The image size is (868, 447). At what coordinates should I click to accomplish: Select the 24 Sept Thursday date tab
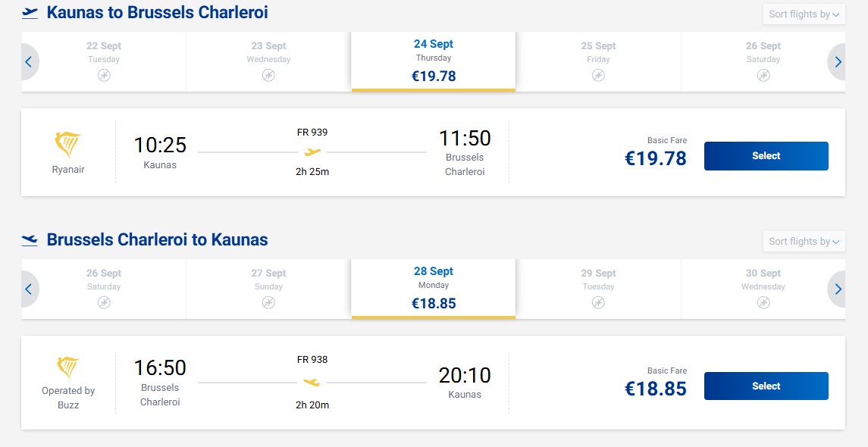434,61
